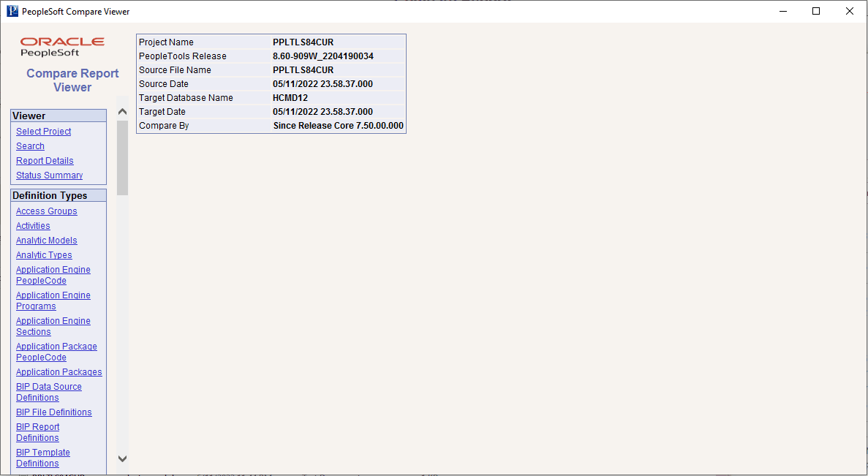868x476 pixels.
Task: View Application Packages comparison
Action: point(59,371)
